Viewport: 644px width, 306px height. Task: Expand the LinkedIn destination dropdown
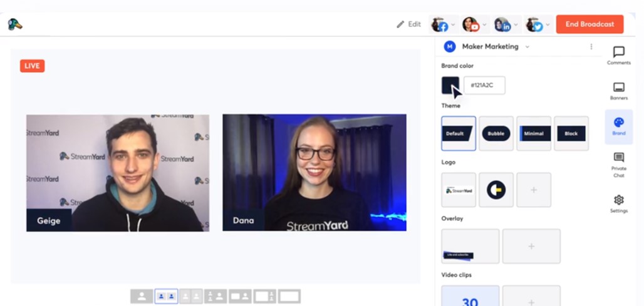pyautogui.click(x=516, y=25)
